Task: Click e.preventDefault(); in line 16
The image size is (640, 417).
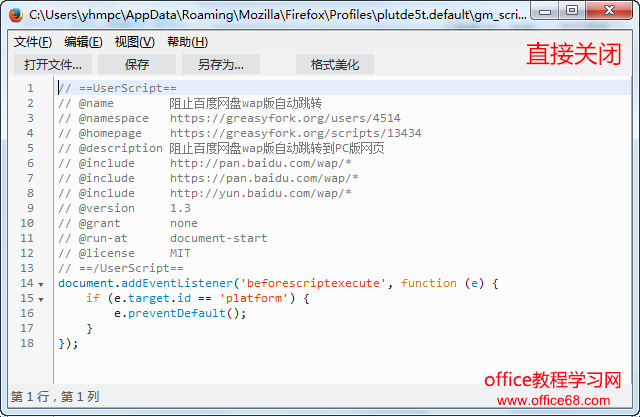Action: coord(180,313)
